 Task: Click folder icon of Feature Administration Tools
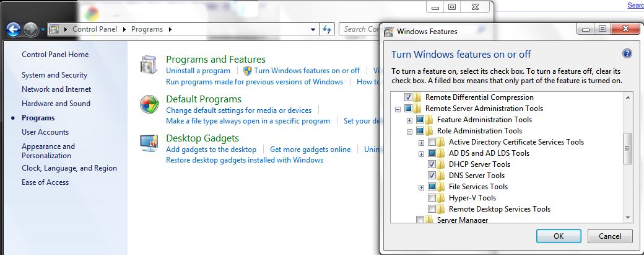tap(429, 120)
